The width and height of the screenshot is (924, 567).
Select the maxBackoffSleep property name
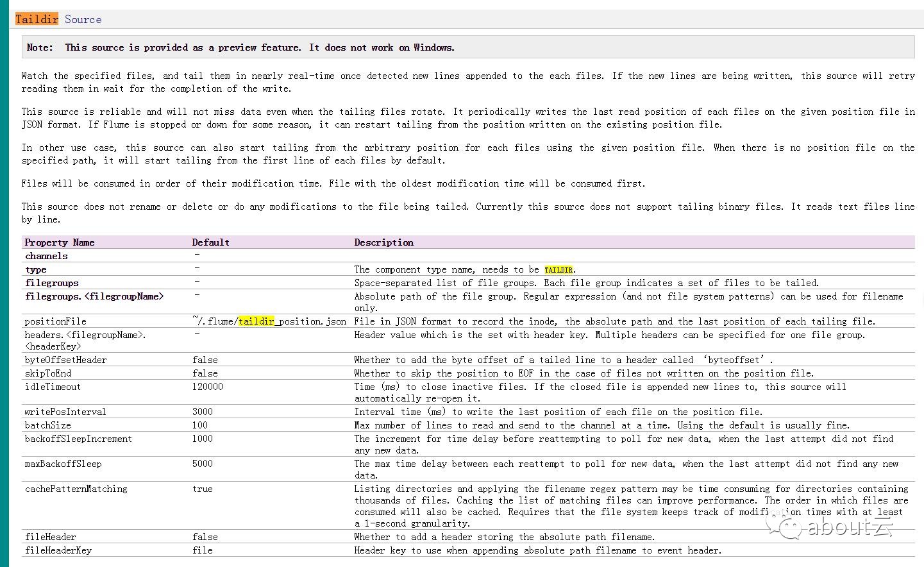[x=63, y=464]
